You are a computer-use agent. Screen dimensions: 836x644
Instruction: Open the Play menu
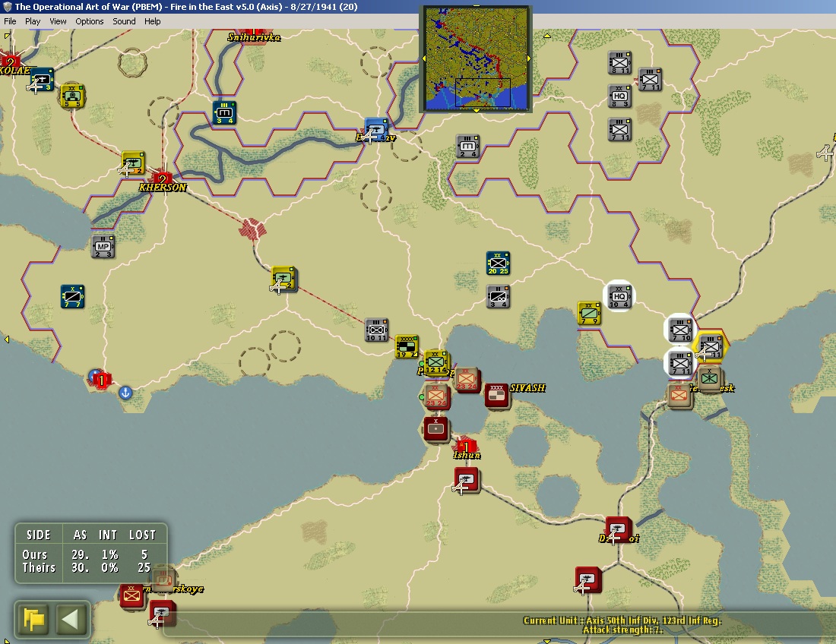[33, 21]
